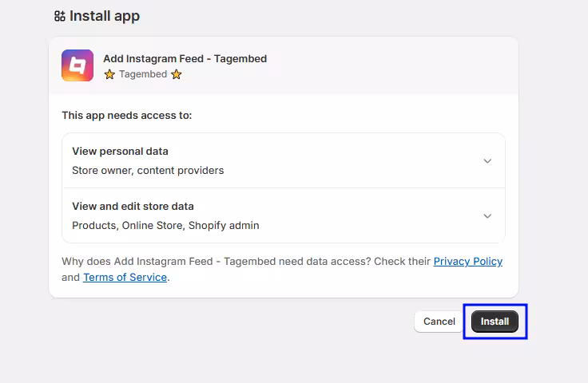Viewport: 588px width, 383px height.
Task: Click the Install app grid icon
Action: [60, 16]
